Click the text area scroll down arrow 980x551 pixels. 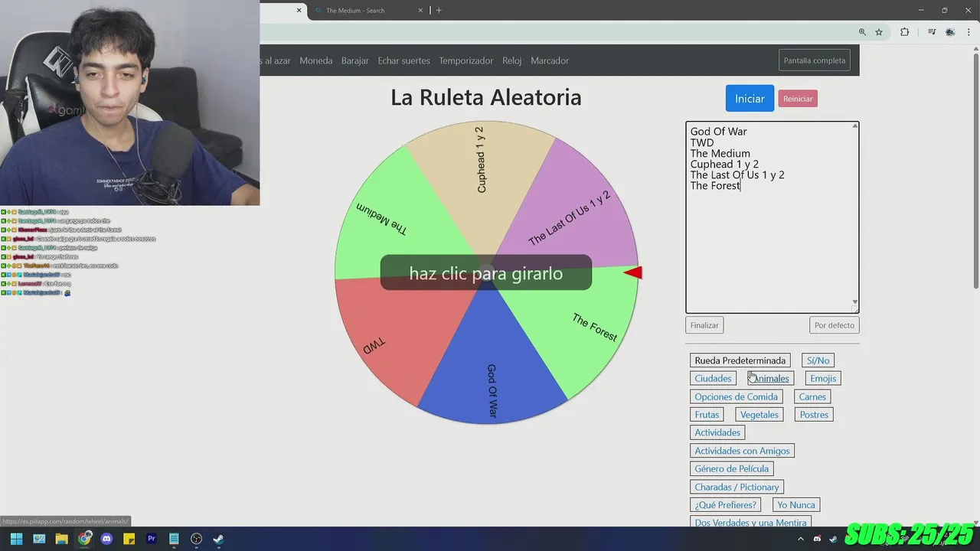point(855,302)
